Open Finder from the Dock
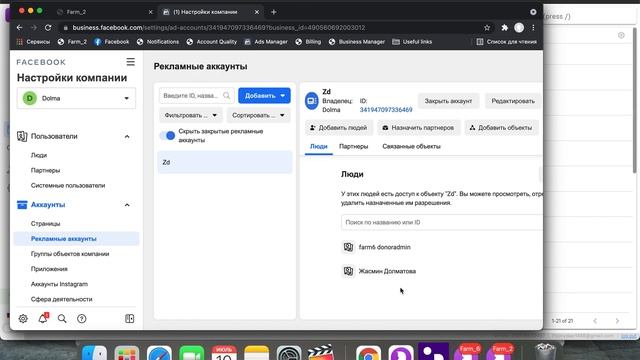Image resolution: width=640 pixels, height=360 pixels. tap(94, 353)
